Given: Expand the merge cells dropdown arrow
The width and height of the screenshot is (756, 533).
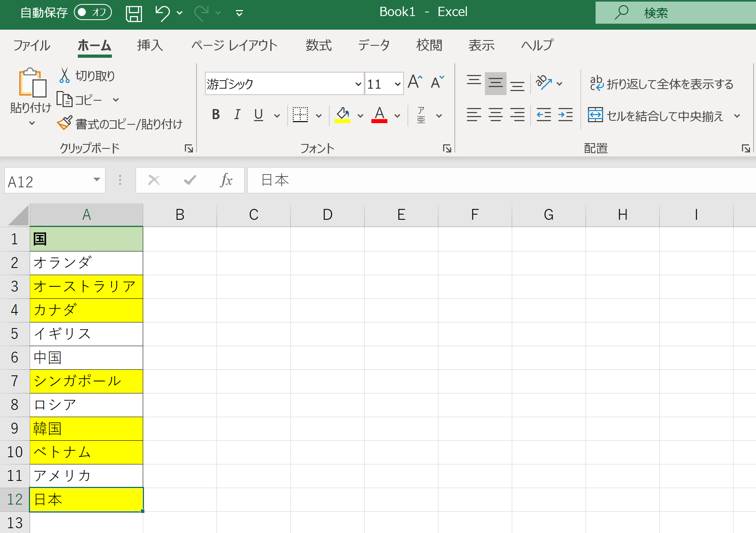Looking at the screenshot, I should [x=737, y=116].
